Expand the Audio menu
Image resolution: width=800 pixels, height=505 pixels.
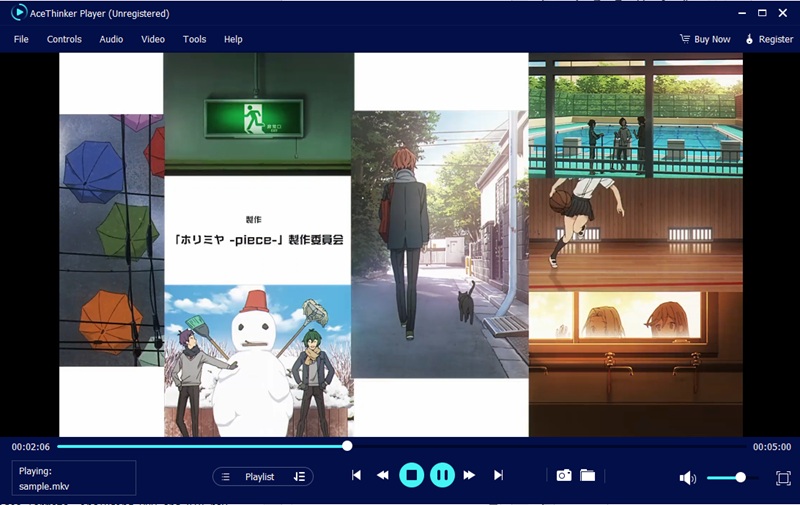(x=111, y=39)
